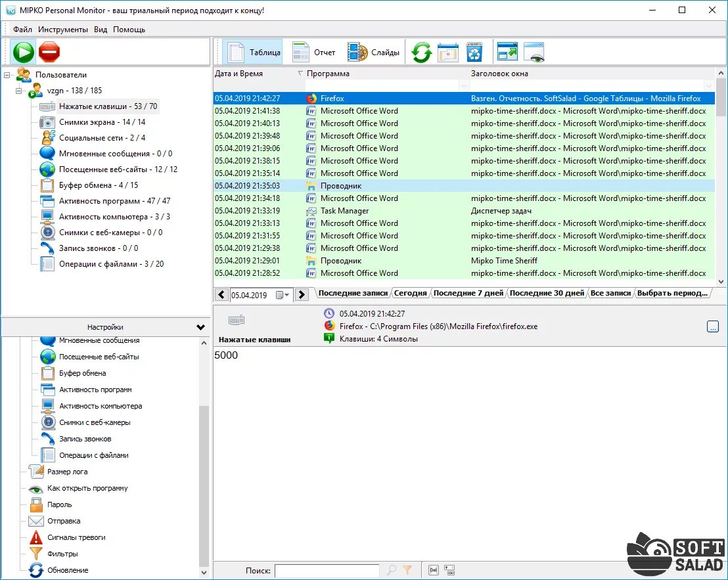The width and height of the screenshot is (728, 580).
Task: Open Запись звонков settings
Action: click(85, 439)
